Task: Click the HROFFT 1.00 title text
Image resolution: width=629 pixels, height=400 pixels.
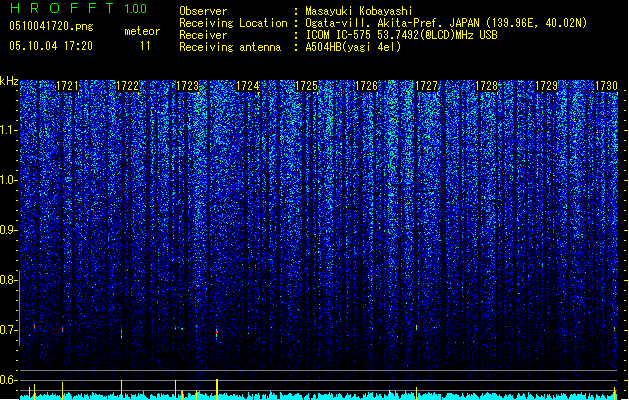Action: coord(78,8)
